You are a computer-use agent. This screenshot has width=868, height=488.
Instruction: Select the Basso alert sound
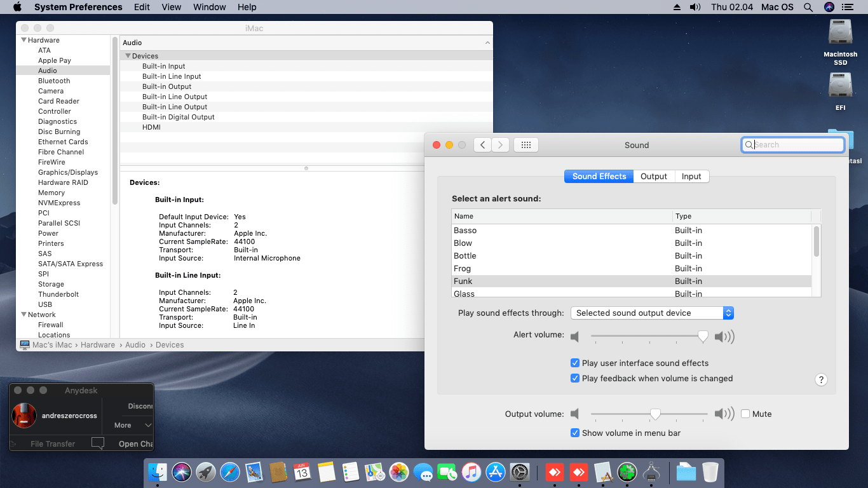632,230
